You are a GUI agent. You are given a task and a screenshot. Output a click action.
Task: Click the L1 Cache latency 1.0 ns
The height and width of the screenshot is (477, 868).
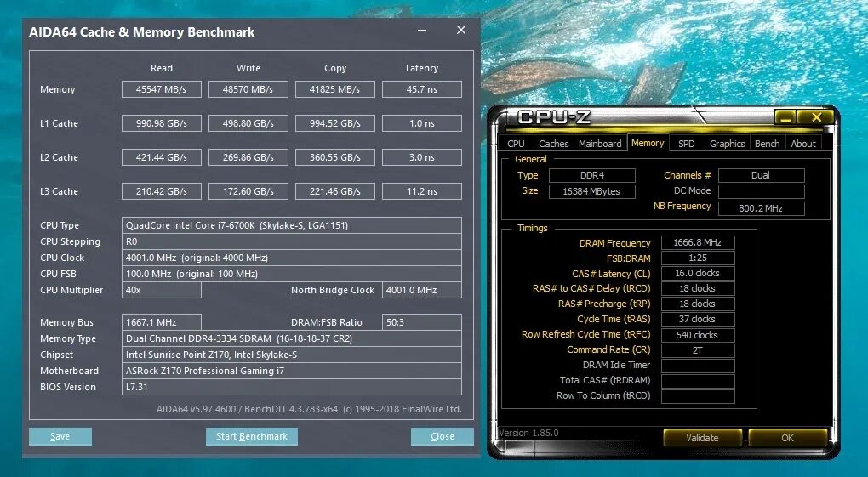pyautogui.click(x=422, y=123)
